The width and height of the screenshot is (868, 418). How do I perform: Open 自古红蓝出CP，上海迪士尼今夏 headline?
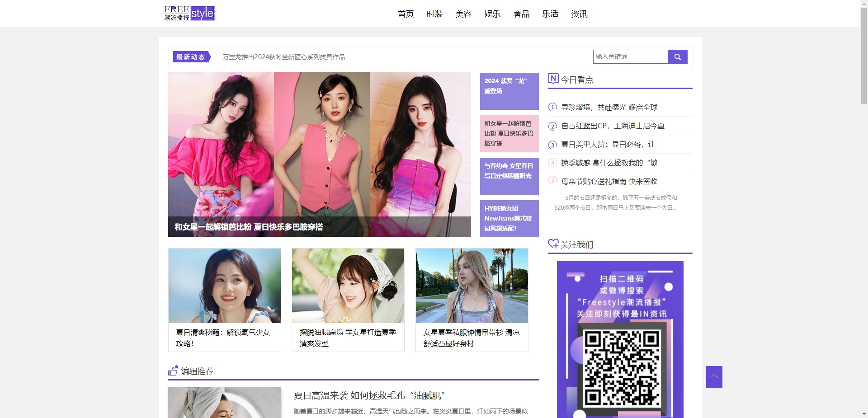(x=613, y=126)
